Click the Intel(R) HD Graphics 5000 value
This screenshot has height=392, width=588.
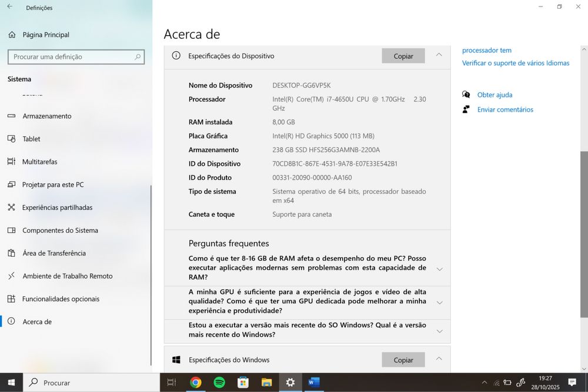pyautogui.click(x=323, y=136)
